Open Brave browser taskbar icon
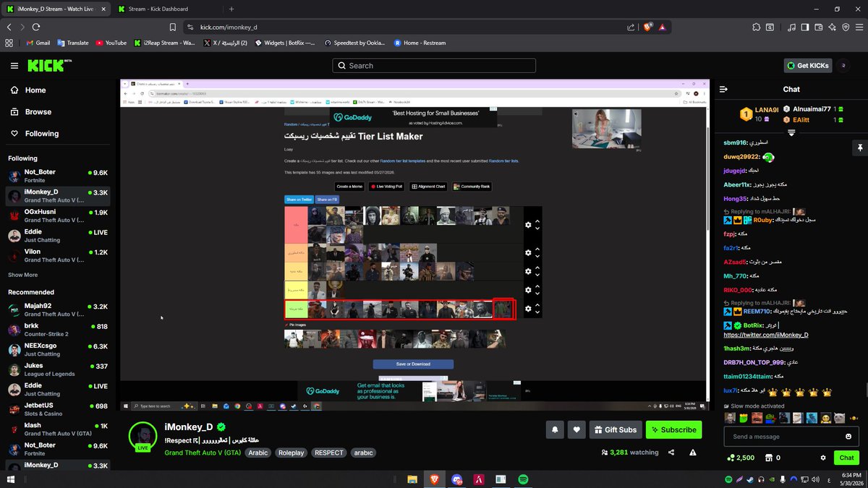This screenshot has height=488, width=868. coord(434,479)
